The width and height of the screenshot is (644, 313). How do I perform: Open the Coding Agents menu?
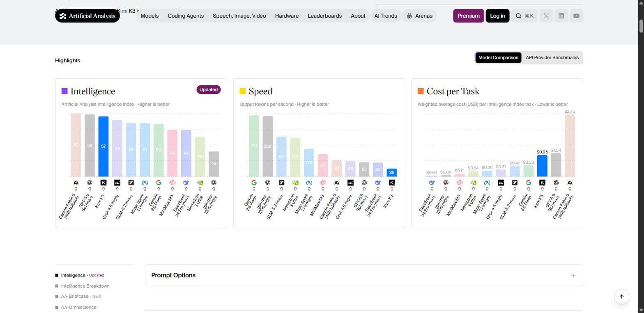point(186,16)
